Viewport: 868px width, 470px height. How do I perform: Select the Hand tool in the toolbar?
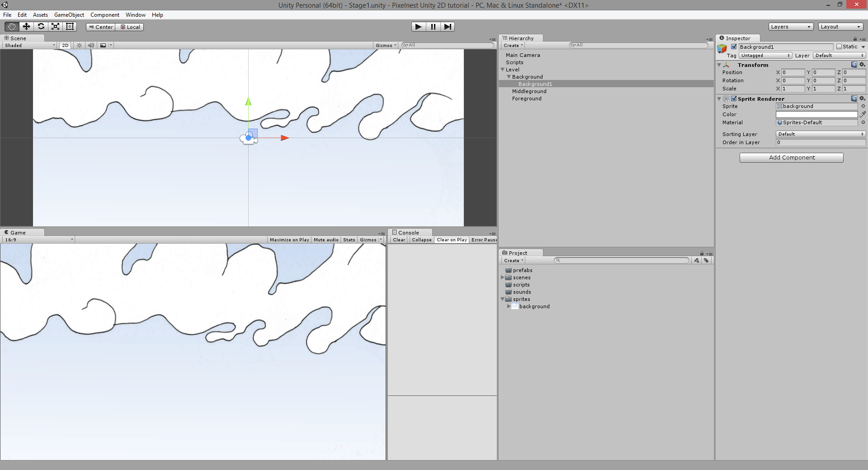tap(11, 26)
